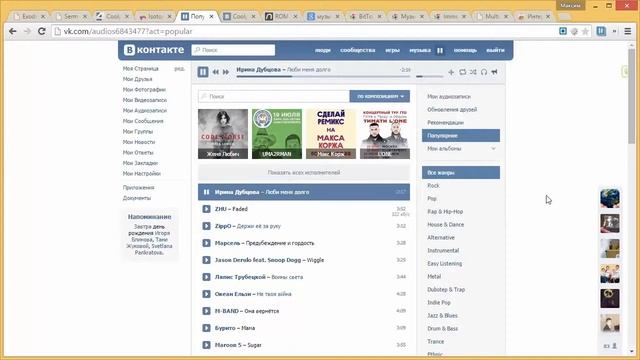Viewport: 640px width, 360px height.
Task: Open the search type dropdown by compositions
Action: 380,96
